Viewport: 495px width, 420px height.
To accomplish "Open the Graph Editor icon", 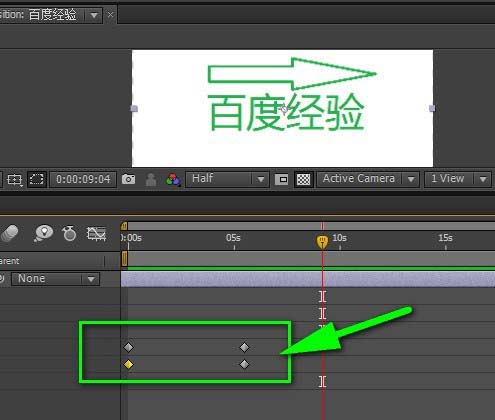I will (96, 234).
